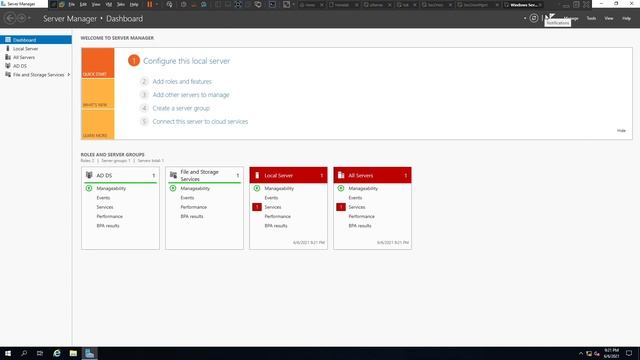The width and height of the screenshot is (640, 360).
Task: Open the Windows Start button
Action: 8,353
